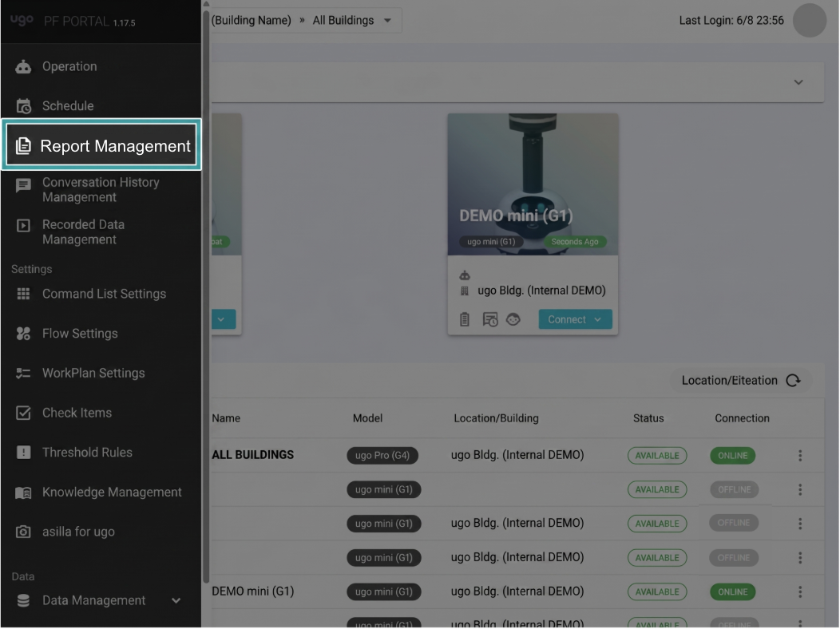Click the Report Management document icon
Viewport: 840px width, 629px height.
[x=23, y=145]
